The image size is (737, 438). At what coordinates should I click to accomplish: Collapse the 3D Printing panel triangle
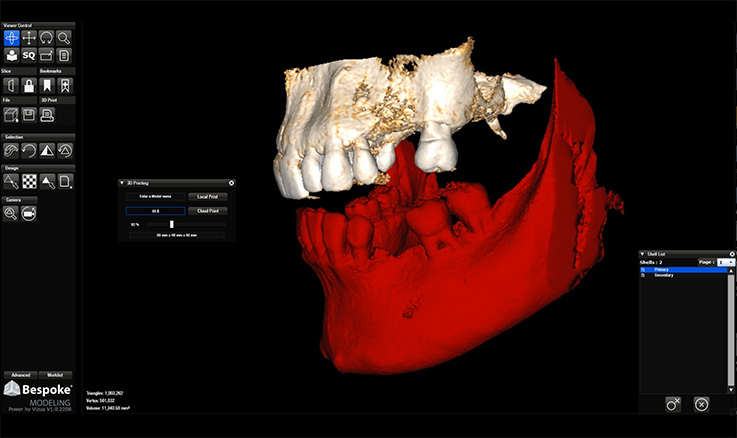[123, 183]
